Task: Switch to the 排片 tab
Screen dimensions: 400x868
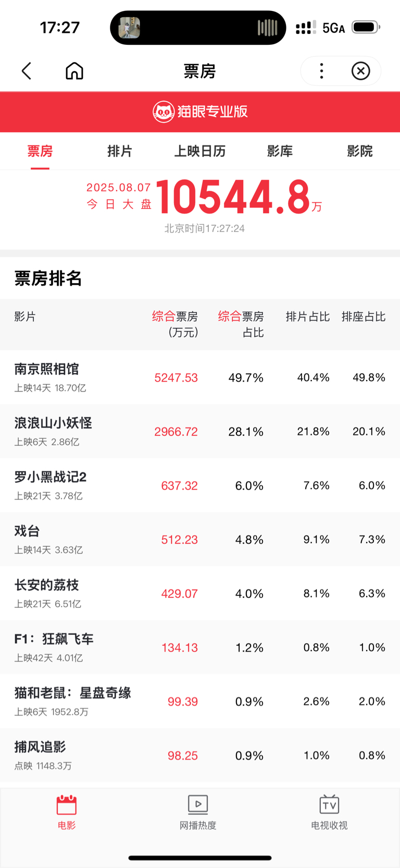Action: 120,151
